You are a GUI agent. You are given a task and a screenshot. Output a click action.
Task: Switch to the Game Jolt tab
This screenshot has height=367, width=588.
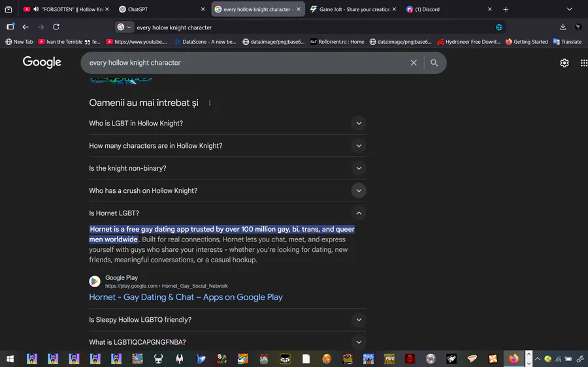(x=353, y=9)
